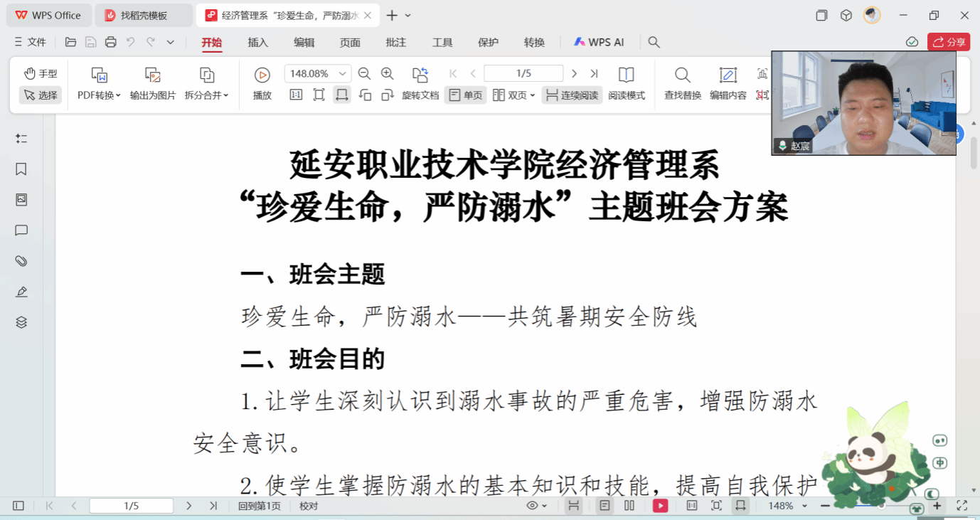
Task: Switch to the Insert (插入) tab
Action: click(257, 42)
